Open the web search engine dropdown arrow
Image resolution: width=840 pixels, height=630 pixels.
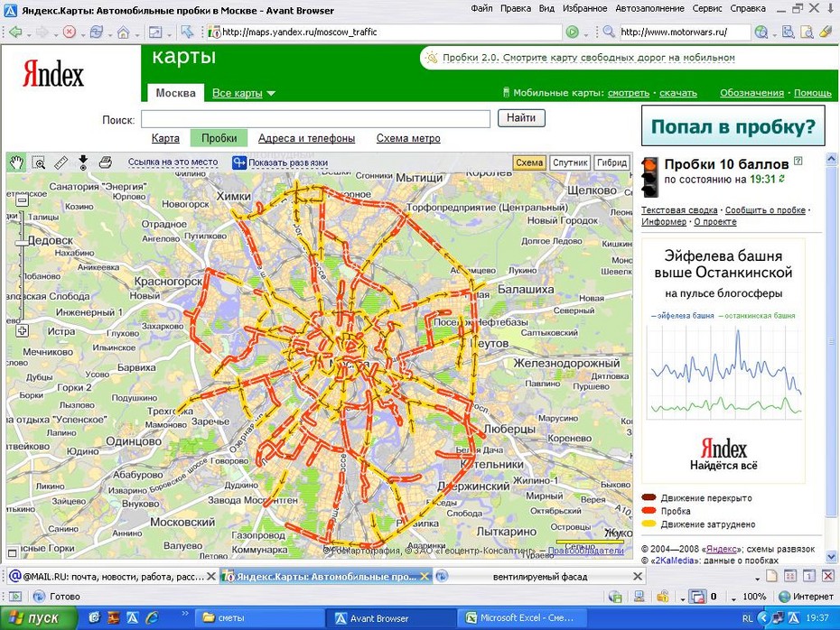775,35
